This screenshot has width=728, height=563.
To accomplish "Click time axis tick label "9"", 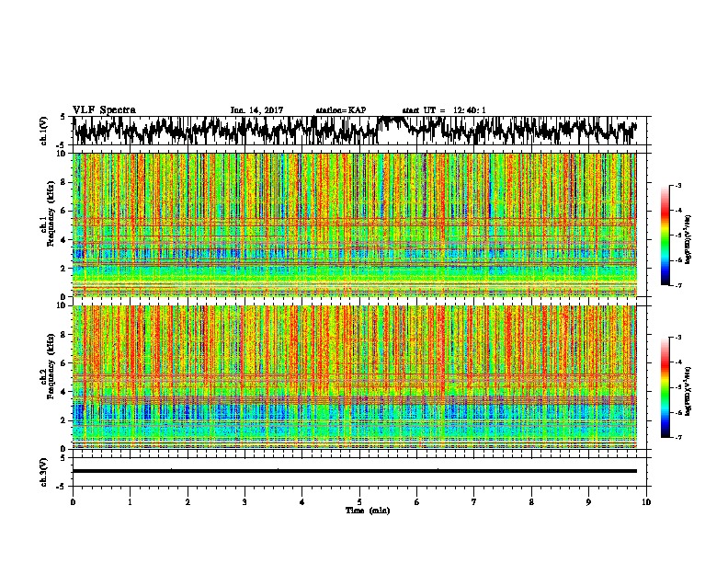I will (588, 502).
